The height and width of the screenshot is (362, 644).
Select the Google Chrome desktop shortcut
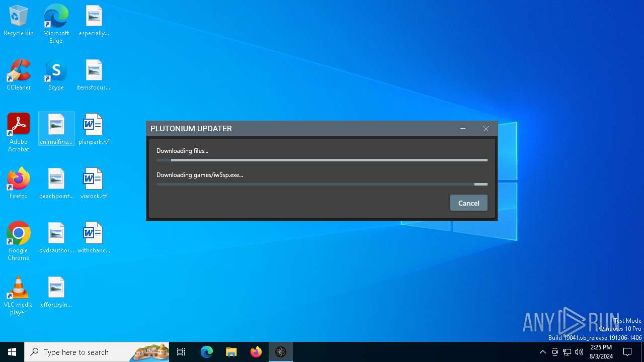click(19, 241)
